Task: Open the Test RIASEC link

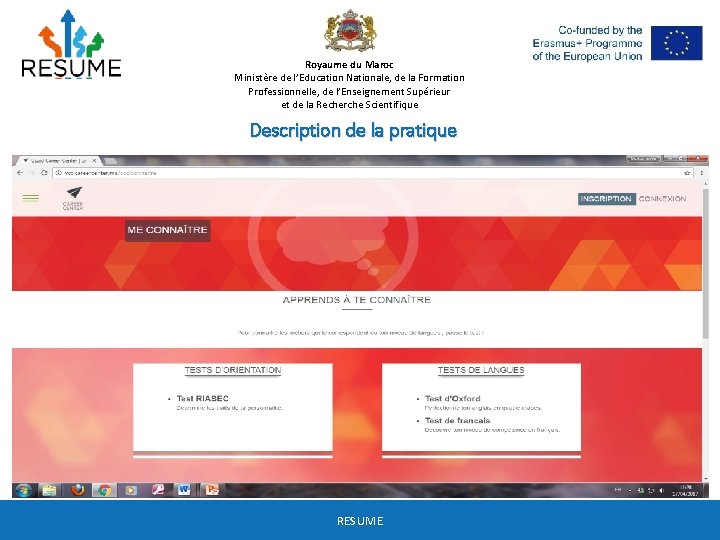Action: coord(202,398)
